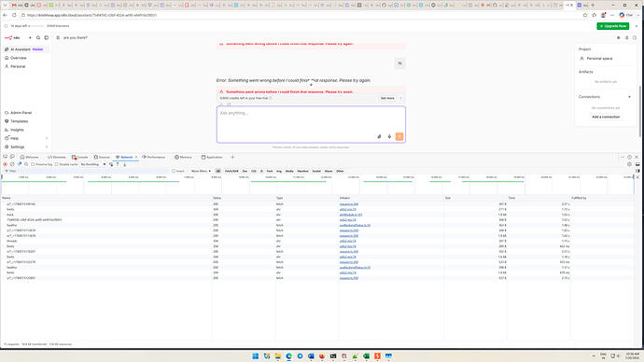The width and height of the screenshot is (644, 362).
Task: Import HAR file upload arrow icon
Action: pyautogui.click(x=118, y=164)
